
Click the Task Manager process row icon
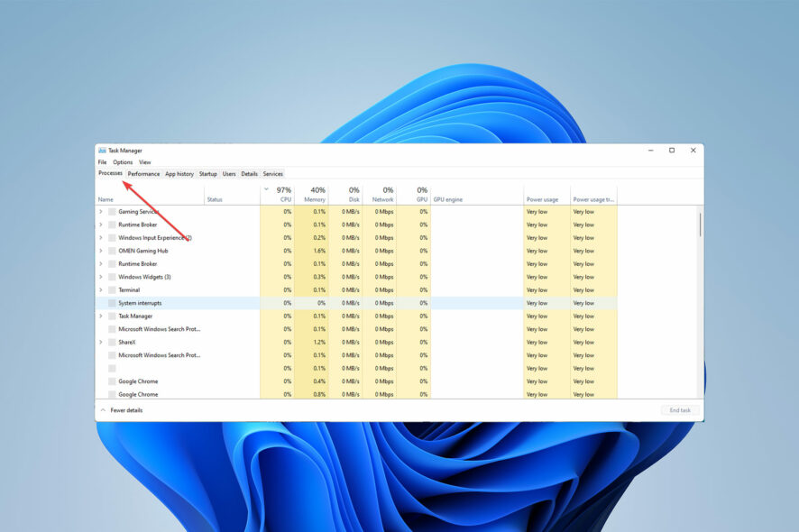pos(112,316)
